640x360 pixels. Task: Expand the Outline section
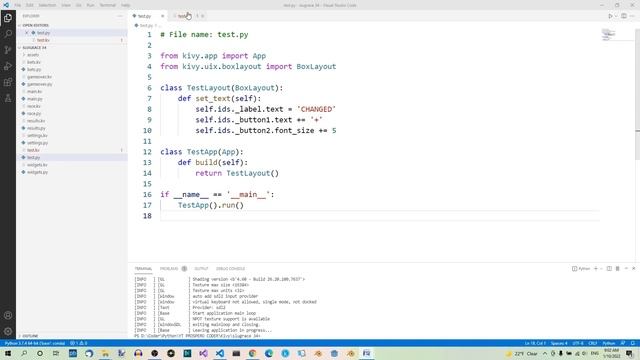[x=29, y=336]
